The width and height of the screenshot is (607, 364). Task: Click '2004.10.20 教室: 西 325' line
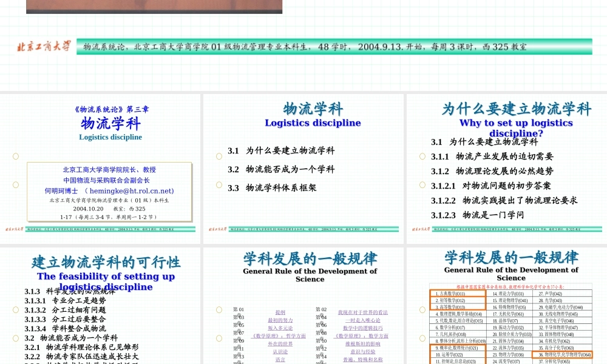[x=109, y=209]
